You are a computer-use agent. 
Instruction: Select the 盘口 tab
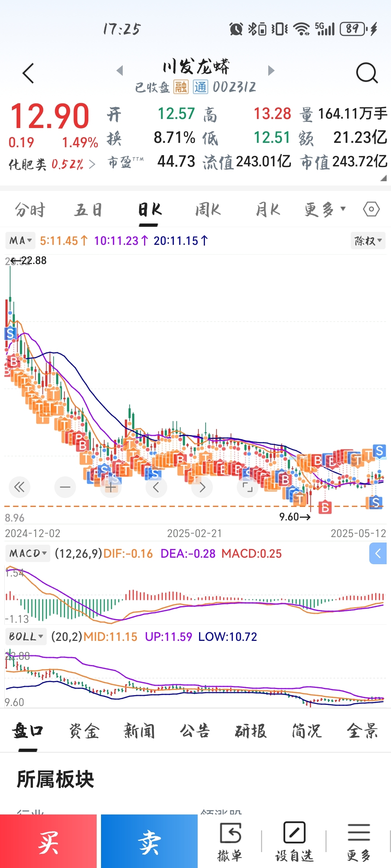point(28,731)
